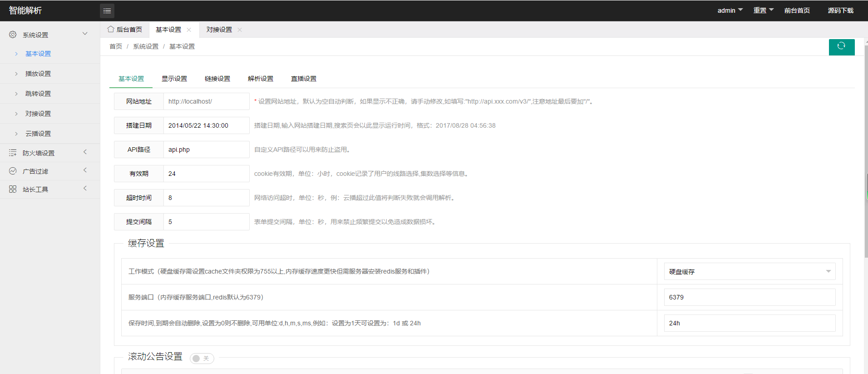The height and width of the screenshot is (374, 868).
Task: Click the 广告过滤 circle icon
Action: (13, 171)
